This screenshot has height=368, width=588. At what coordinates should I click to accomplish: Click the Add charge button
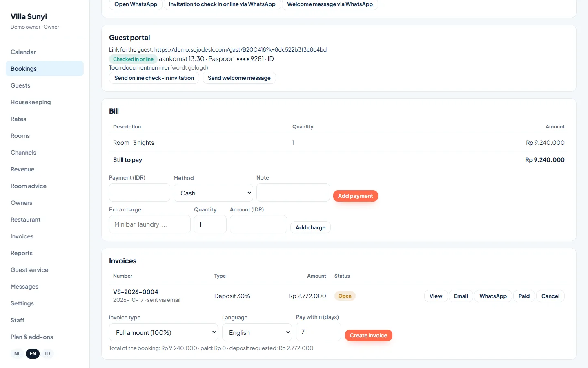pyautogui.click(x=310, y=227)
